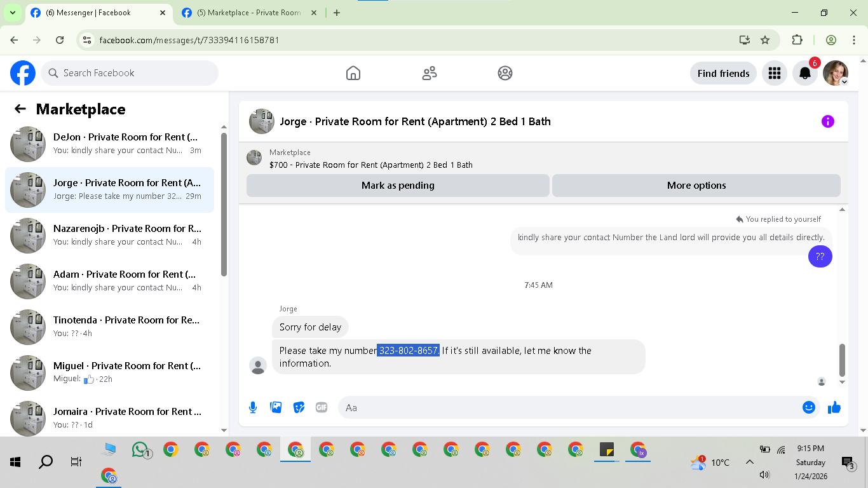The width and height of the screenshot is (868, 488).
Task: Click install app icon in address bar
Action: [x=745, y=40]
